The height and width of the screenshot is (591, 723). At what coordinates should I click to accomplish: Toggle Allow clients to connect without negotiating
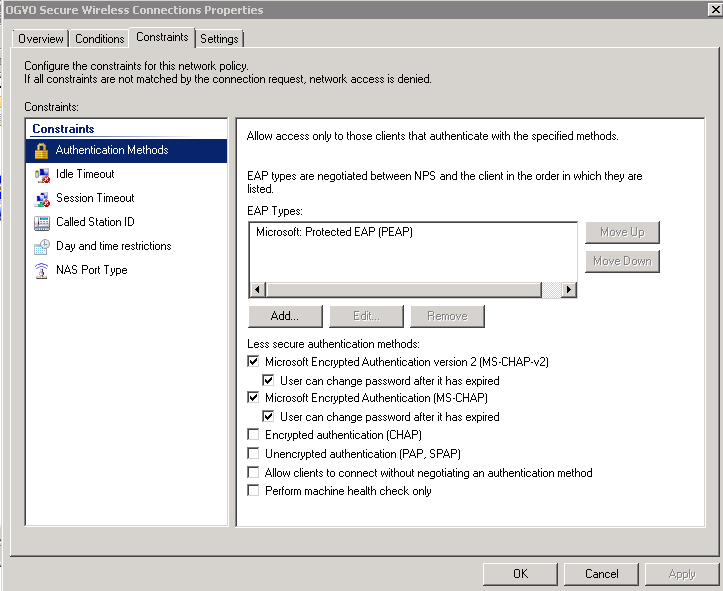[x=253, y=472]
